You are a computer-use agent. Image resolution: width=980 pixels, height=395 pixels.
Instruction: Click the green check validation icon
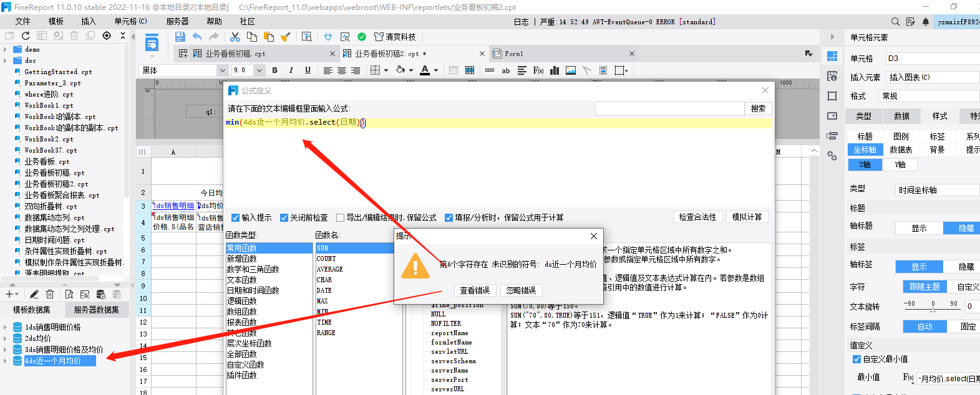362,37
